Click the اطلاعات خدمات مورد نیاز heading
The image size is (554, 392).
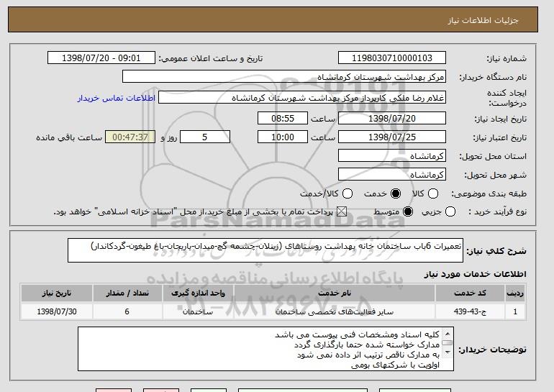coord(475,274)
